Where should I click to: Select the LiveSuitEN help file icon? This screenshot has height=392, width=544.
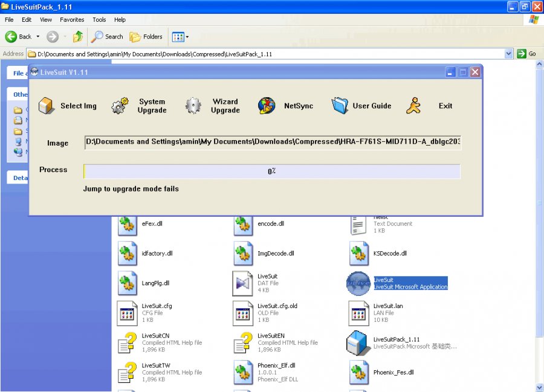[x=243, y=343]
